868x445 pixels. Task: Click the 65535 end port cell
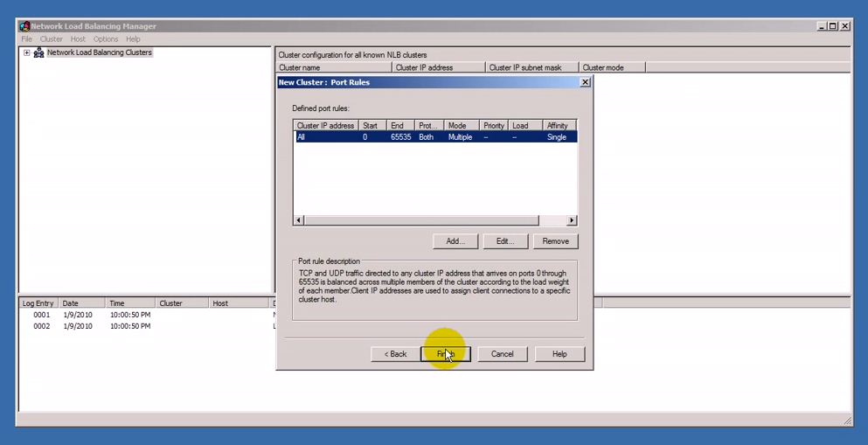pyautogui.click(x=401, y=137)
